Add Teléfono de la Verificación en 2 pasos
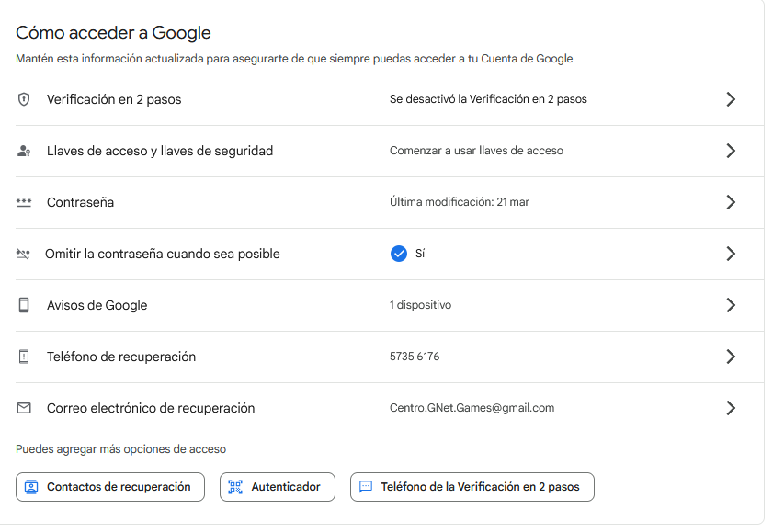 [x=472, y=487]
